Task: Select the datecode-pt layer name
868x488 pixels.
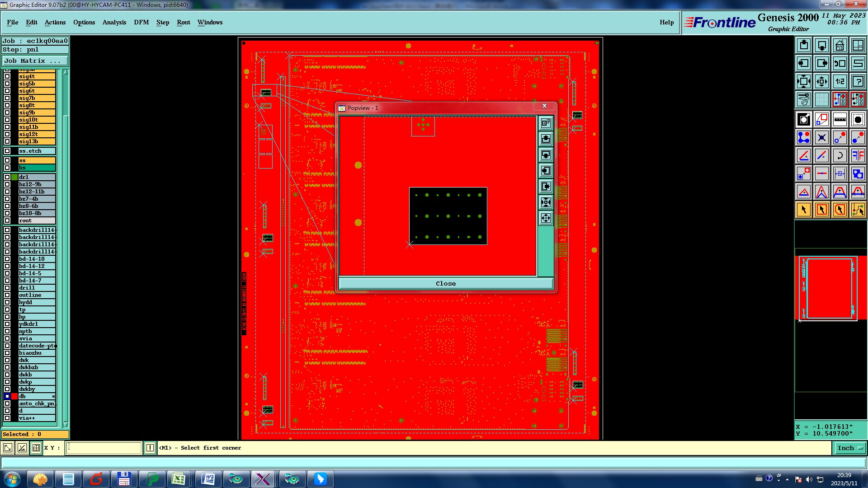Action: pyautogui.click(x=37, y=346)
